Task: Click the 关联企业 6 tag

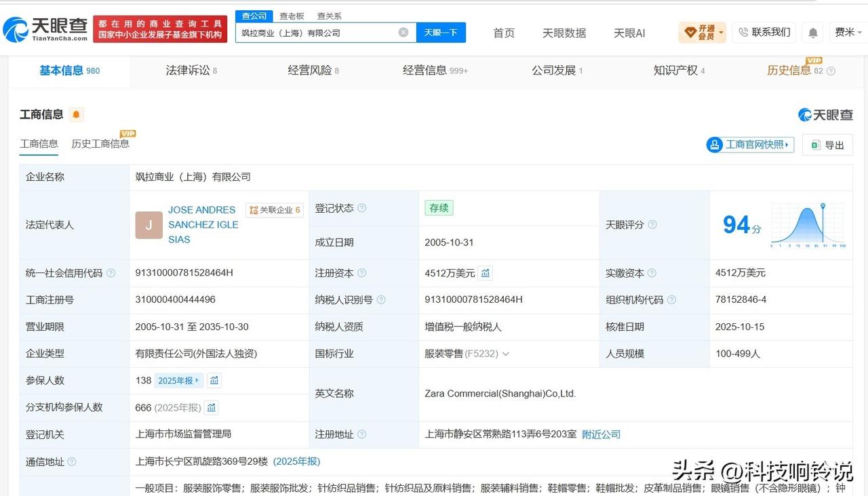Action: click(x=275, y=210)
